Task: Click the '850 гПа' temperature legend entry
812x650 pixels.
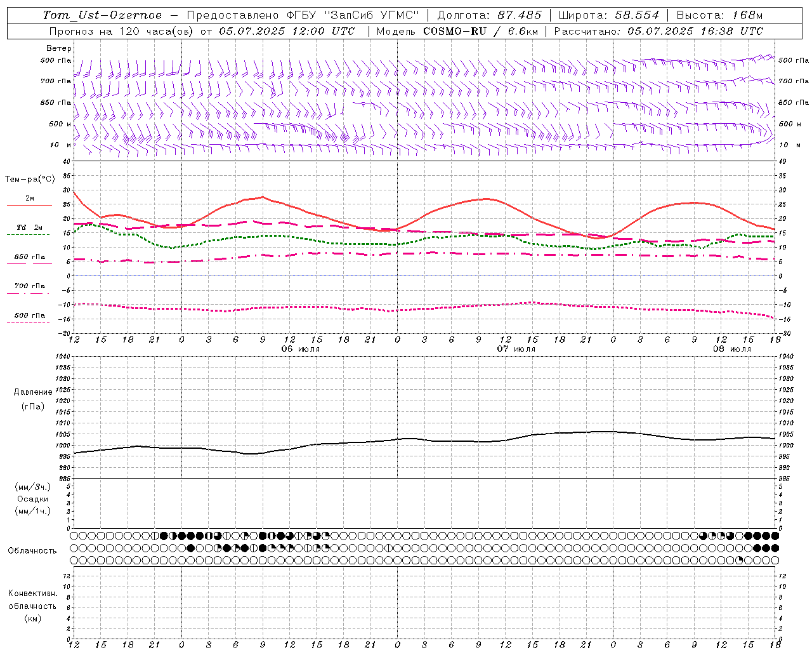Action: pos(29,257)
